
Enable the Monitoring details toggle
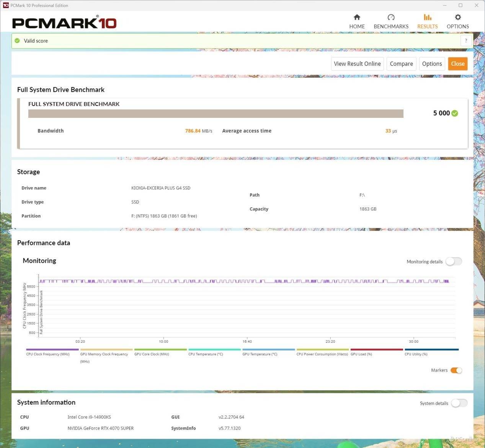tap(454, 261)
